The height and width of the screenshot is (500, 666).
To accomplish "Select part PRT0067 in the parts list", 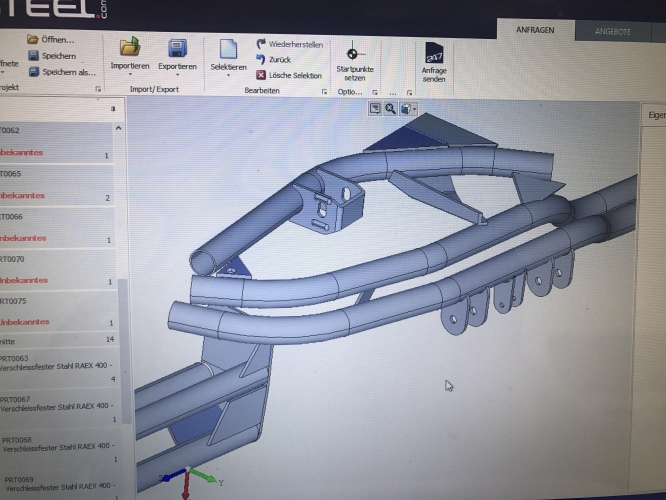I will (40, 402).
